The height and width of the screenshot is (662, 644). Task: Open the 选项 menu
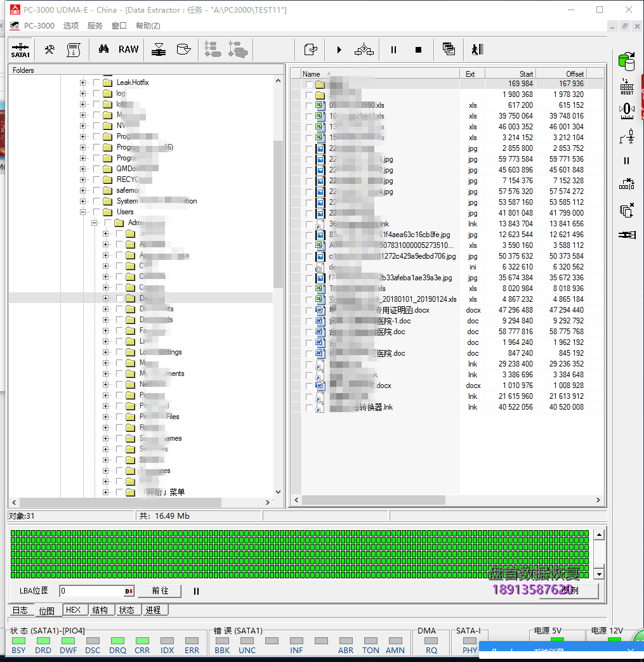71,26
